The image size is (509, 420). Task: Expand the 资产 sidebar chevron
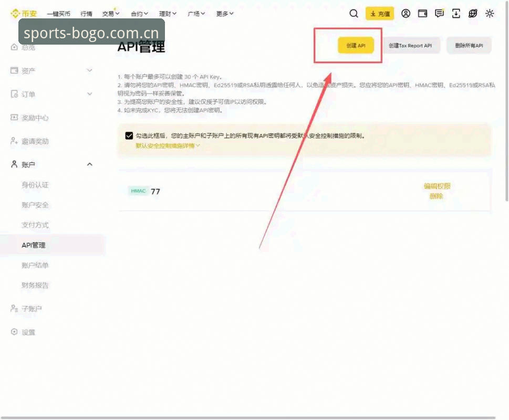90,70
